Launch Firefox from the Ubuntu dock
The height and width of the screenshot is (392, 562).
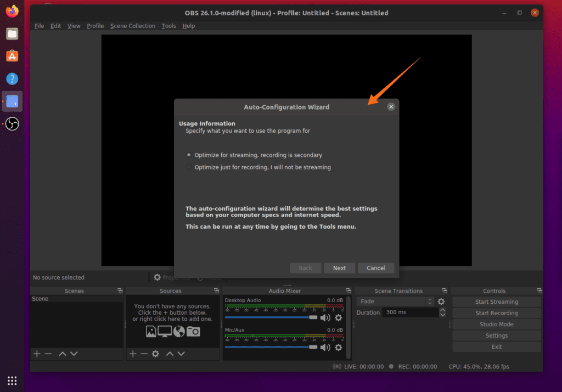pyautogui.click(x=12, y=10)
